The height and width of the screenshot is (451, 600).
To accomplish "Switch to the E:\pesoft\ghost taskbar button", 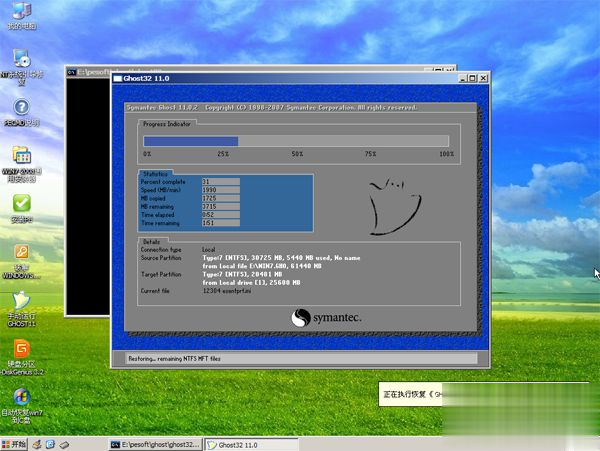I will point(155,444).
